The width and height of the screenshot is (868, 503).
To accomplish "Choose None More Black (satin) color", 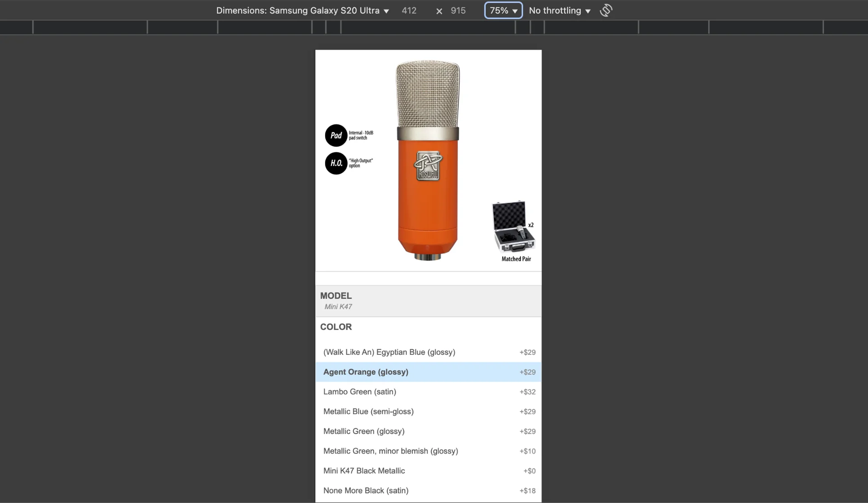I will coord(428,491).
